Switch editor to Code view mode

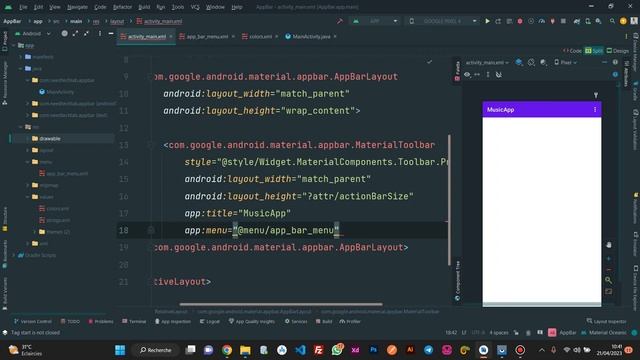[573, 51]
